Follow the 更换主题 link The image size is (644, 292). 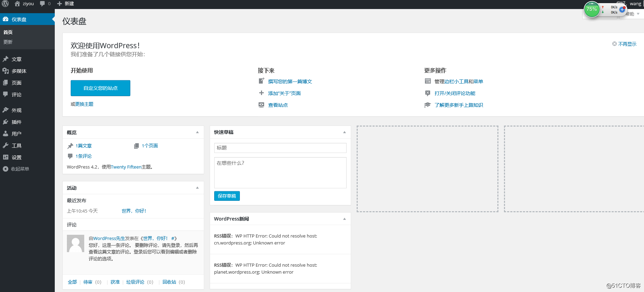click(84, 104)
